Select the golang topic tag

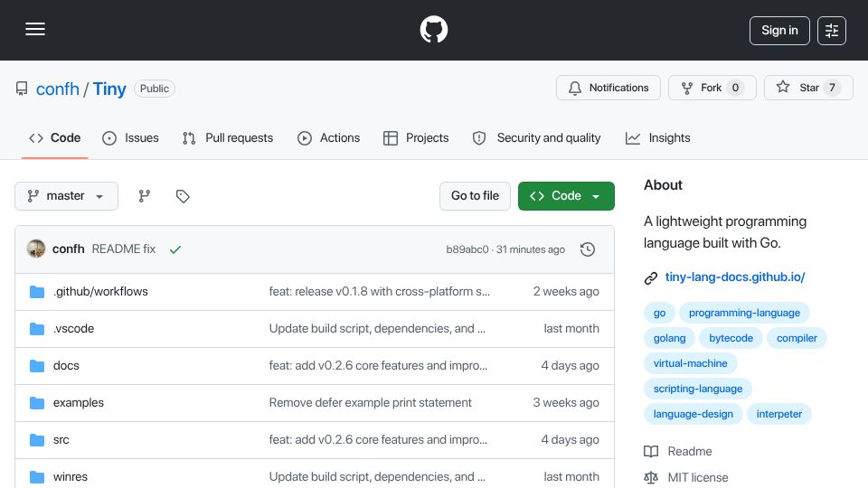tap(669, 338)
